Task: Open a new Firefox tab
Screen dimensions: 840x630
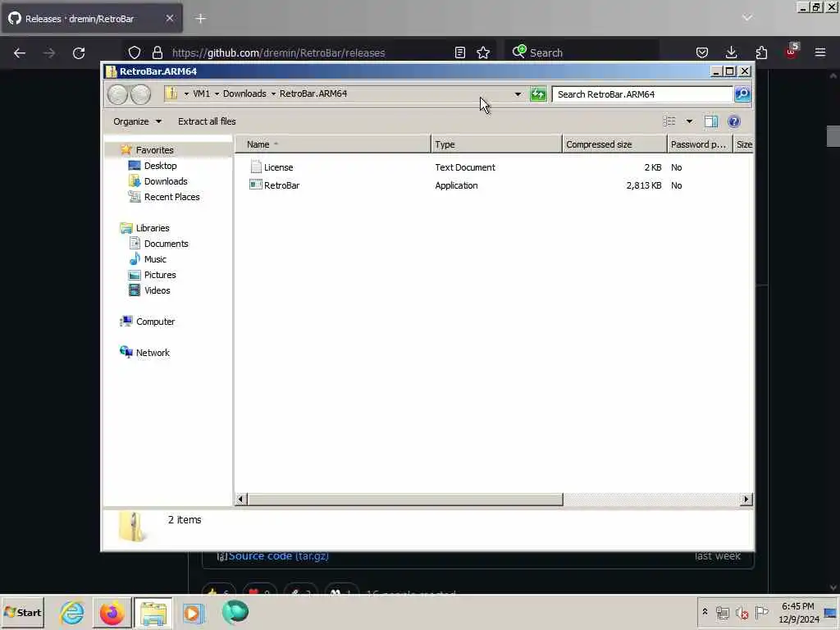Action: 200,19
